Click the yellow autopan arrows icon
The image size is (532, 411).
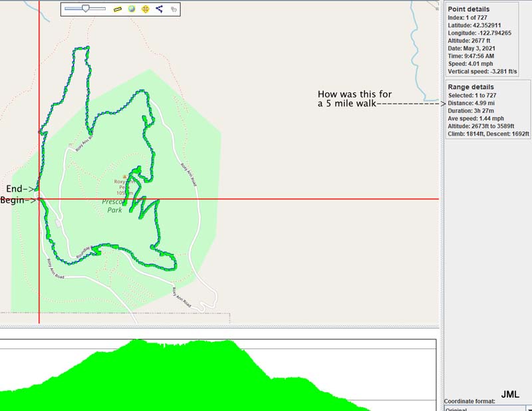tap(145, 9)
